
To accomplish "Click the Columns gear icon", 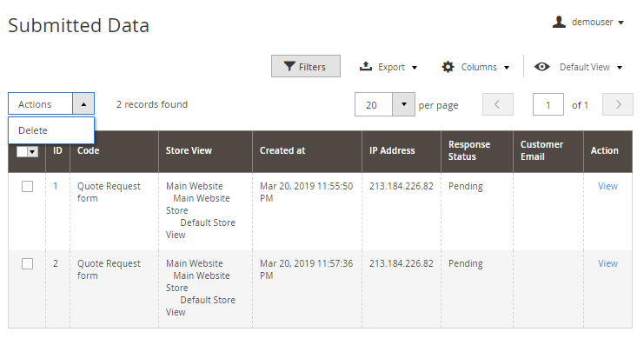I will 448,67.
